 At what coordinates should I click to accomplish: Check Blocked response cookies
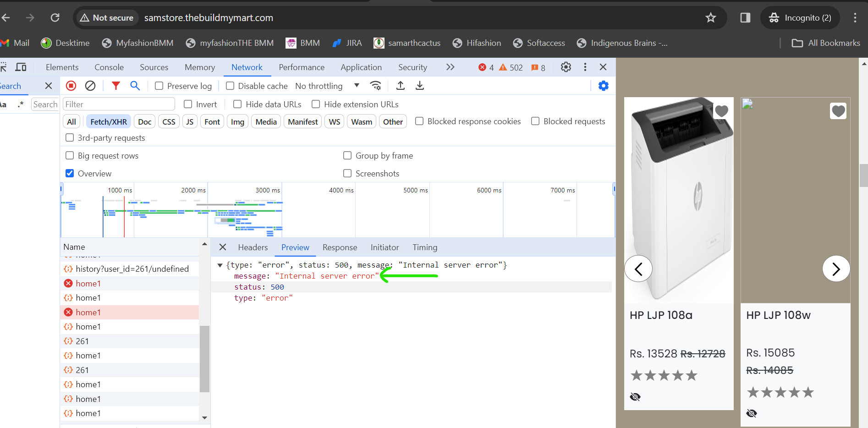click(x=419, y=121)
